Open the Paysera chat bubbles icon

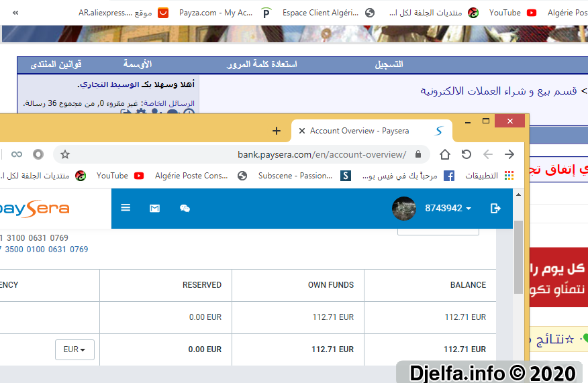(x=185, y=209)
